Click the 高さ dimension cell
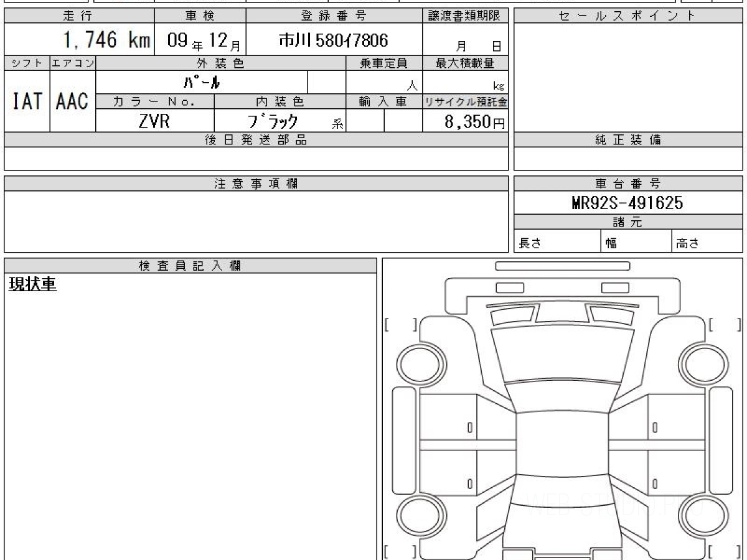 (707, 241)
